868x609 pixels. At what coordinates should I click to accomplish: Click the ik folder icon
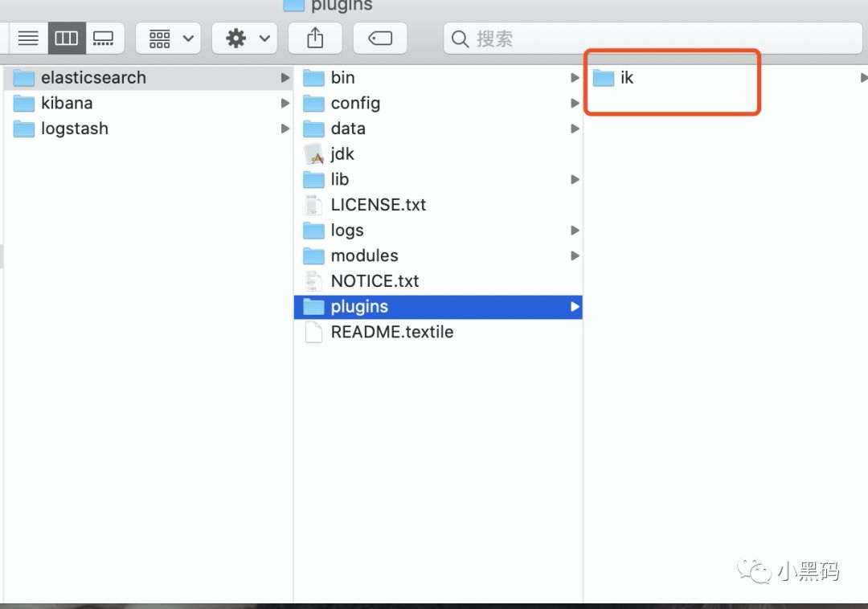[604, 78]
